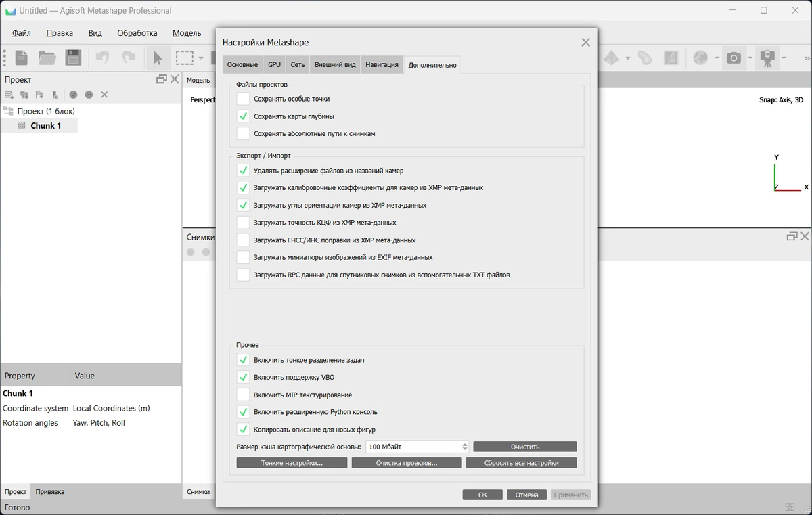Click Очистка проектов button

pyautogui.click(x=407, y=463)
